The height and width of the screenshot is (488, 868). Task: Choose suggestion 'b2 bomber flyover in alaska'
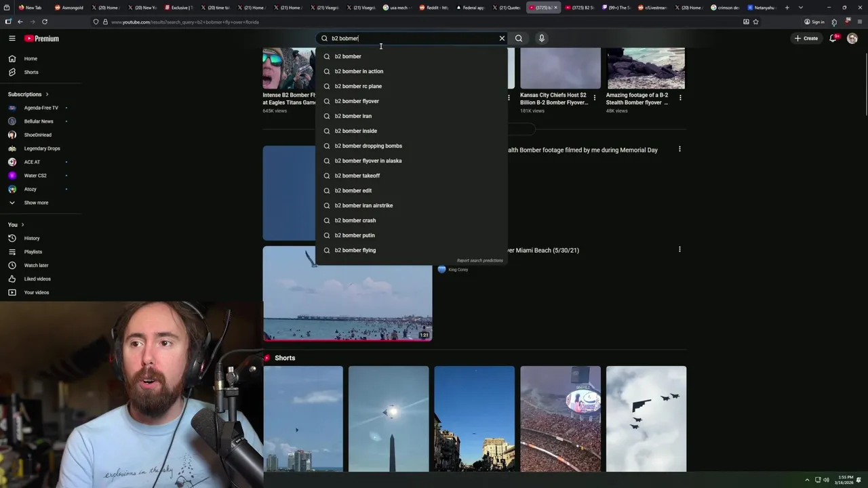411,161
